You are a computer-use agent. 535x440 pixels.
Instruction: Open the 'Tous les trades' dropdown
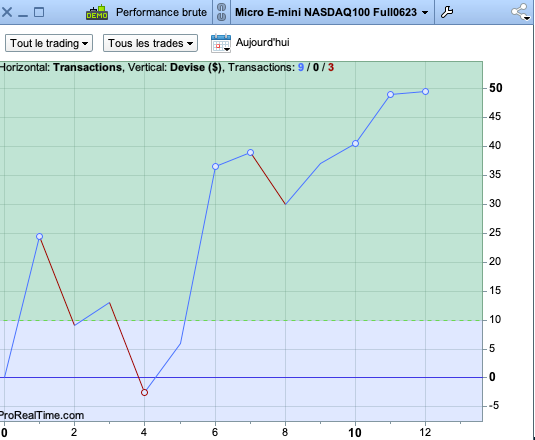pos(150,43)
